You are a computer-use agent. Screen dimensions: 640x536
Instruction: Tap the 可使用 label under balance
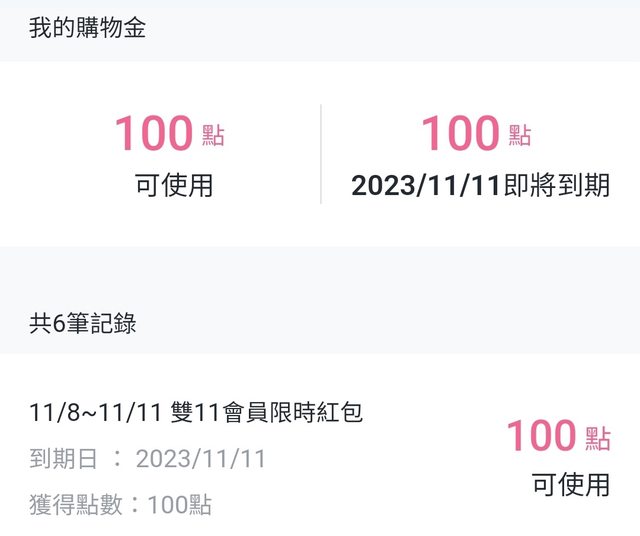tap(174, 186)
